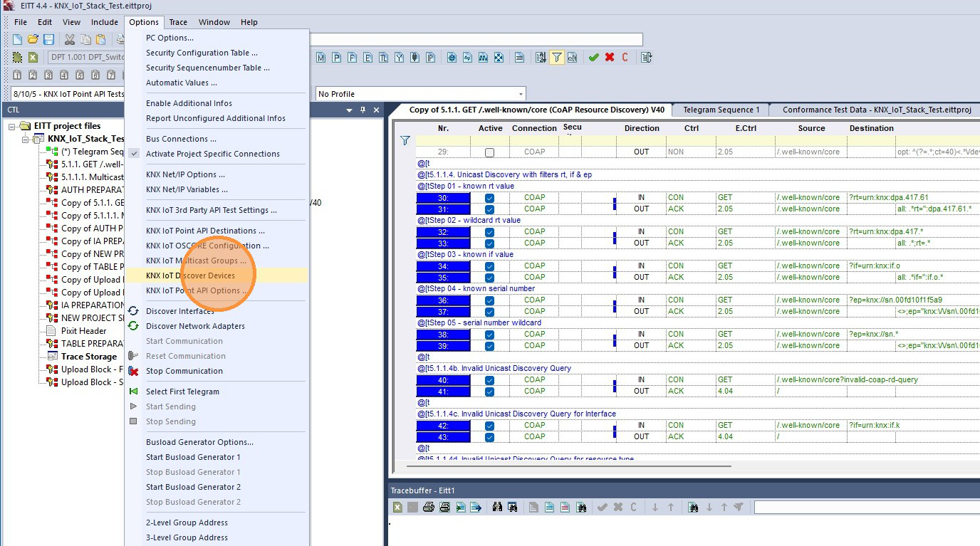Click the 'M' boxed icon in second toolbar row
The width and height of the screenshot is (980, 546).
point(321,57)
